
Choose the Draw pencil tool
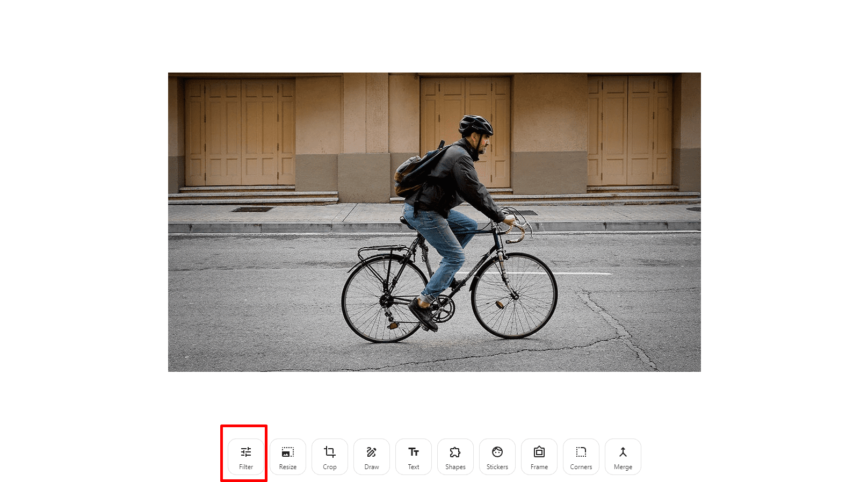pos(372,457)
